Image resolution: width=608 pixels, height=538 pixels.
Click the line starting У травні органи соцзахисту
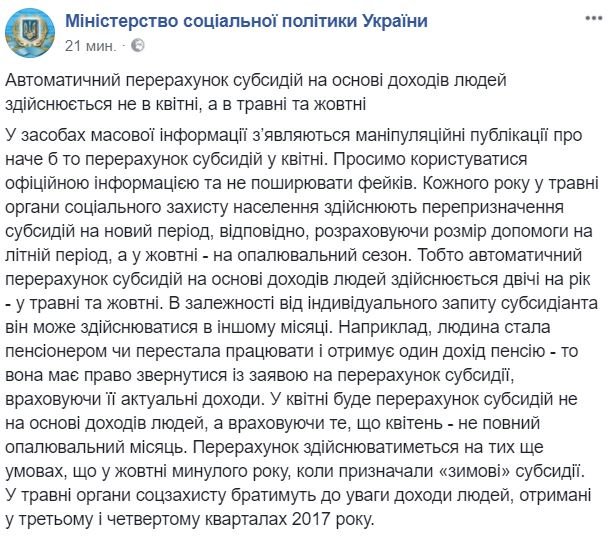[298, 496]
